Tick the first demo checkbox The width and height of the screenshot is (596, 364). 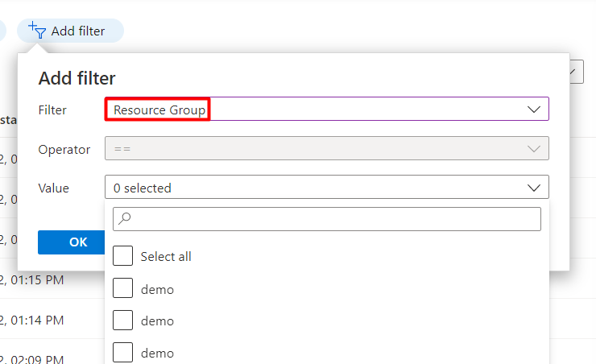(x=122, y=288)
